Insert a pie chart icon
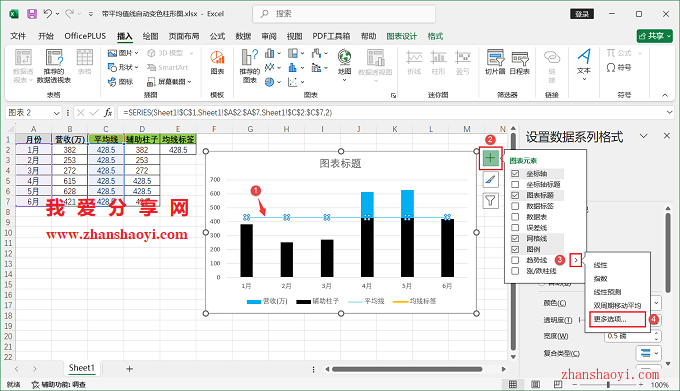Image resolution: width=680 pixels, height=391 pixels. tap(270, 81)
